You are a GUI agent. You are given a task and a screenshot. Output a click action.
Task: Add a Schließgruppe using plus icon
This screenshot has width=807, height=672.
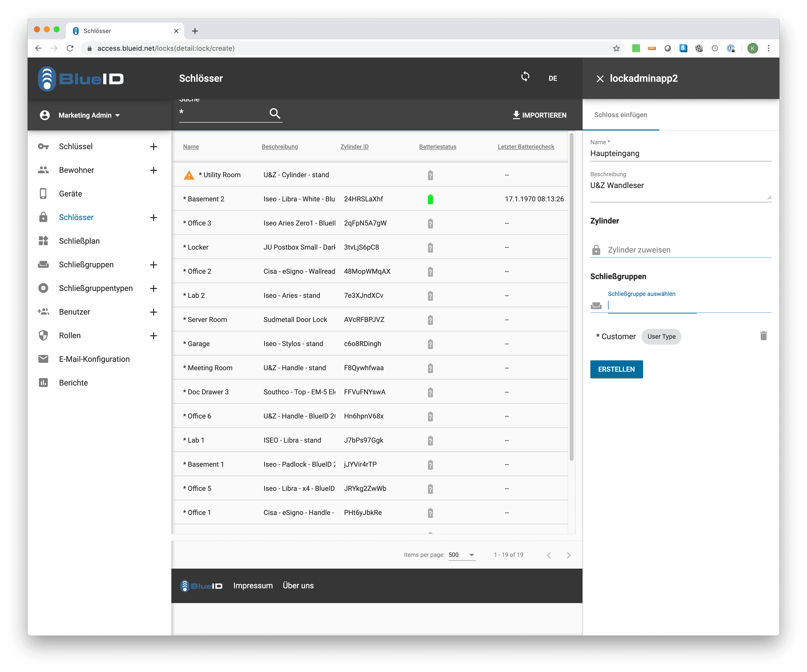154,265
